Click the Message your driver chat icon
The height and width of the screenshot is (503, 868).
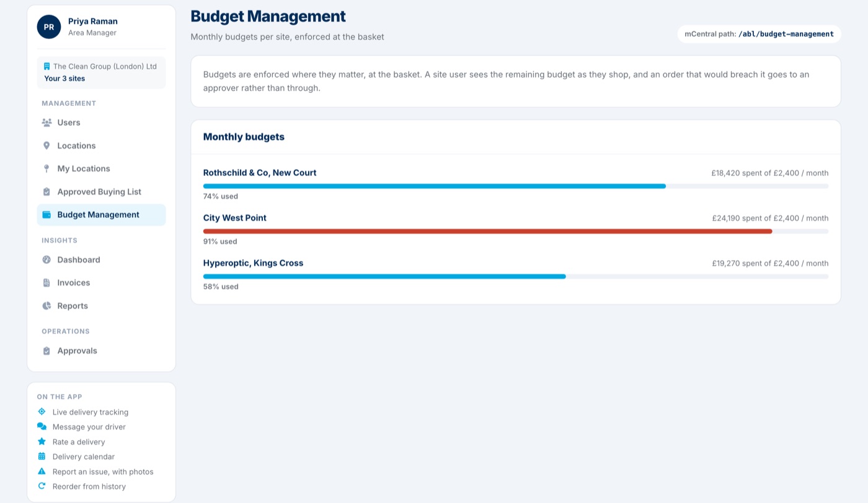[x=42, y=427]
